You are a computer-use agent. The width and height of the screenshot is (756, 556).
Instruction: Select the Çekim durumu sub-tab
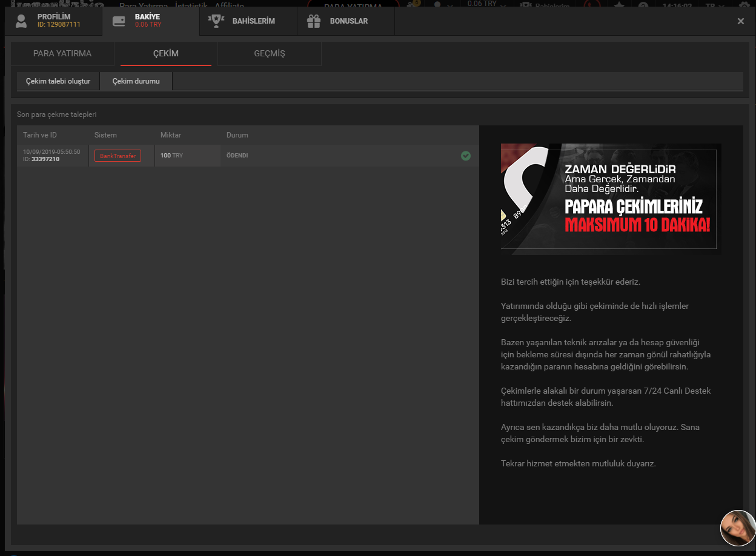click(136, 81)
